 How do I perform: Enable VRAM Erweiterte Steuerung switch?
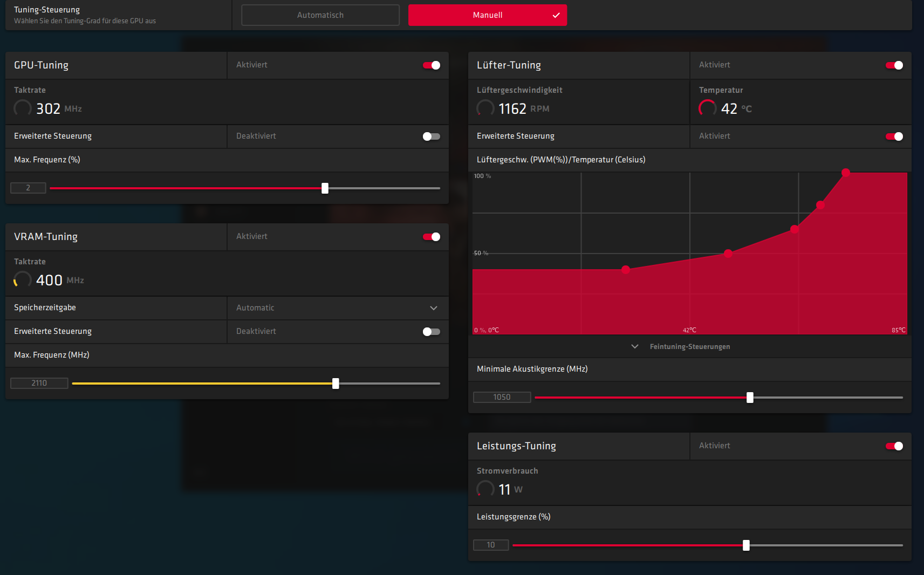(x=432, y=332)
